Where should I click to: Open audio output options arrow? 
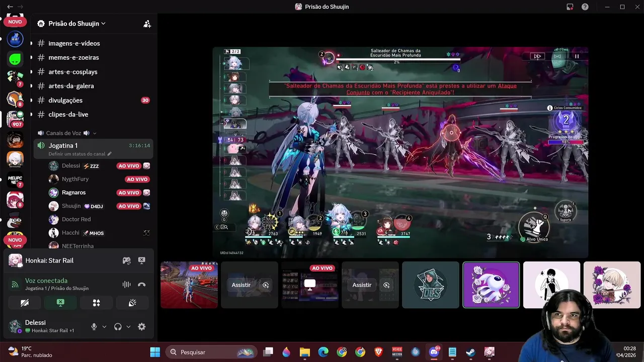(x=128, y=327)
